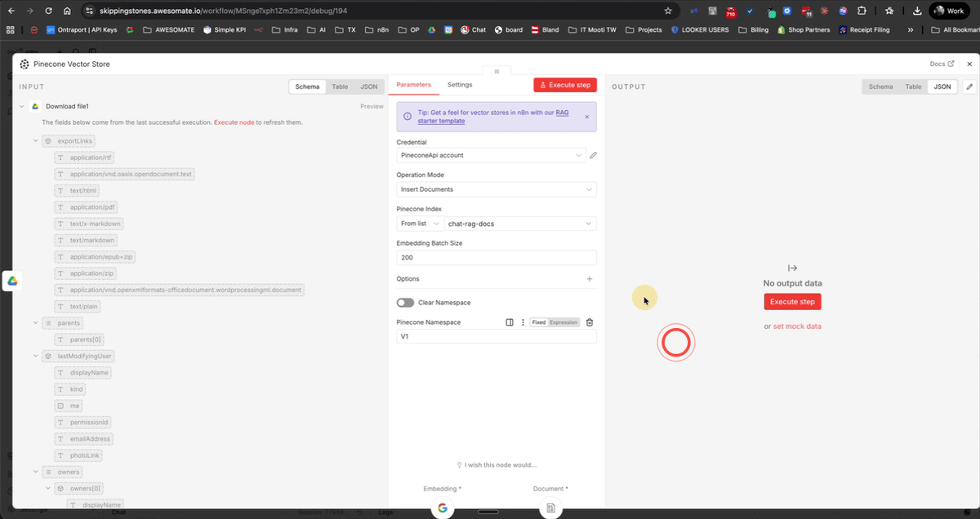
Task: Click the set mock data link
Action: 797,326
